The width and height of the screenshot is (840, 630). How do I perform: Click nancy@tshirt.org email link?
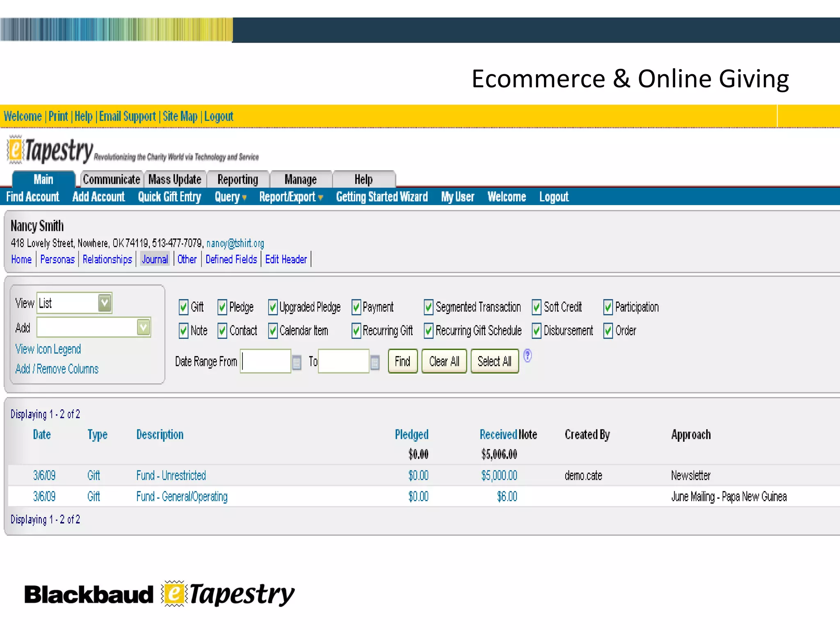point(235,243)
